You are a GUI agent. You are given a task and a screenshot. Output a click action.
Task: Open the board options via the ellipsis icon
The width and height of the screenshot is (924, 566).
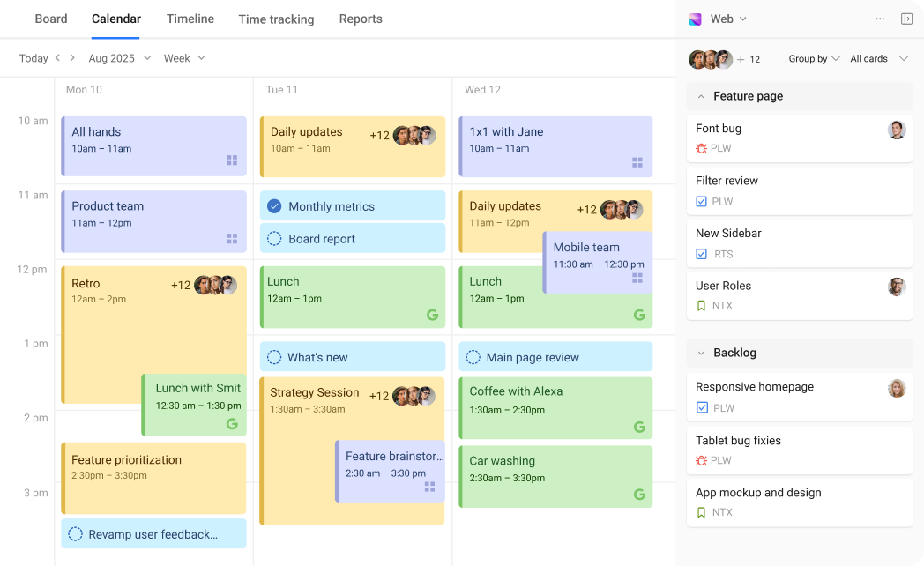pyautogui.click(x=880, y=19)
